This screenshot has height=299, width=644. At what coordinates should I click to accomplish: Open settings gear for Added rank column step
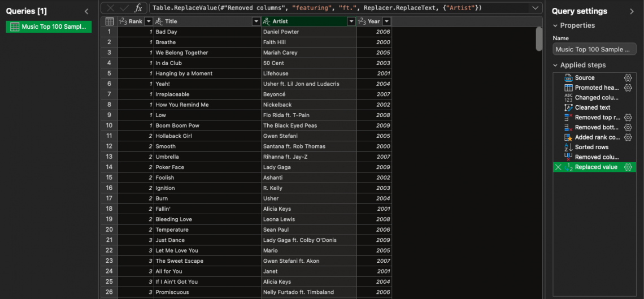(628, 137)
